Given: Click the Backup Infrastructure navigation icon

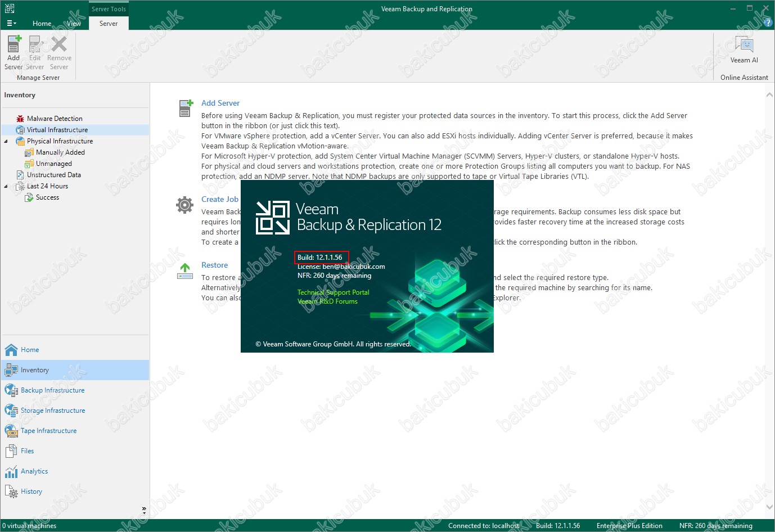Looking at the screenshot, I should [11, 390].
